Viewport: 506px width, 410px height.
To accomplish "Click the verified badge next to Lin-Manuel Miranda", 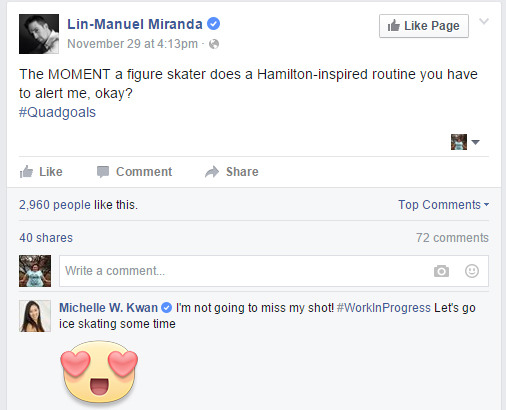I will point(213,24).
